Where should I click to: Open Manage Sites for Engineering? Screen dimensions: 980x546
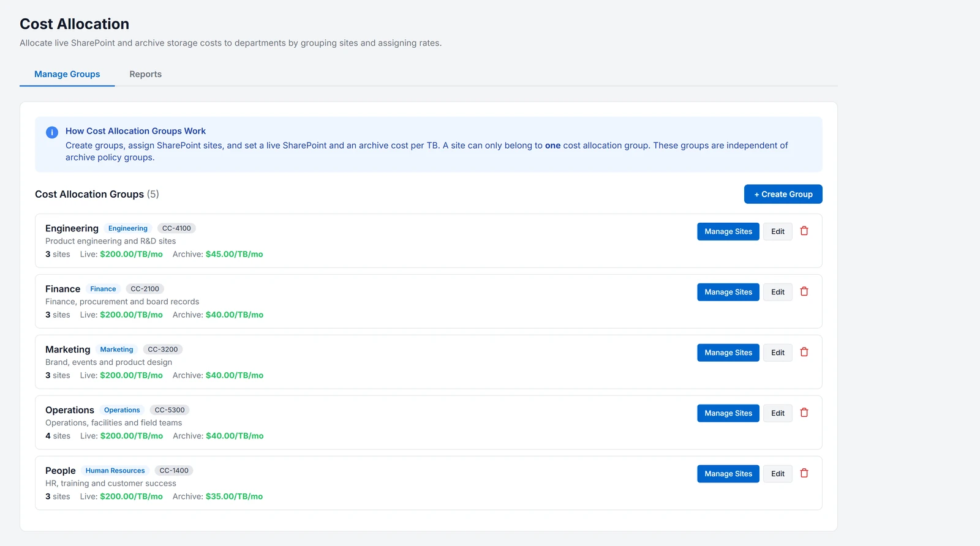[728, 231]
